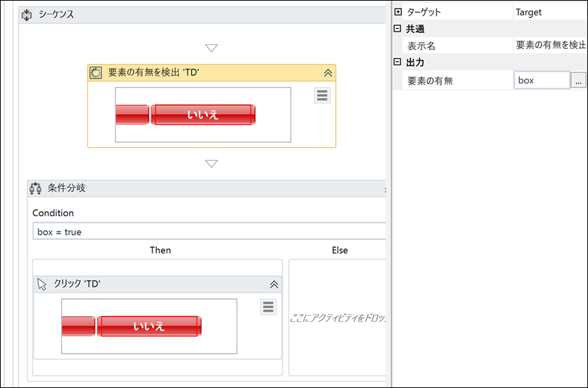The image size is (588, 388).
Task: Select the Target value of ターゲット
Action: (x=528, y=13)
